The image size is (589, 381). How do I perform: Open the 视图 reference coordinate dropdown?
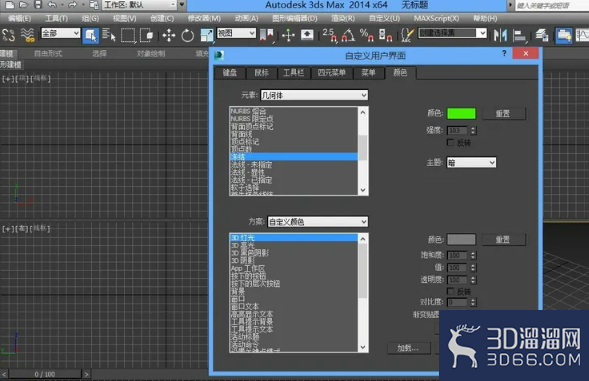pyautogui.click(x=237, y=33)
